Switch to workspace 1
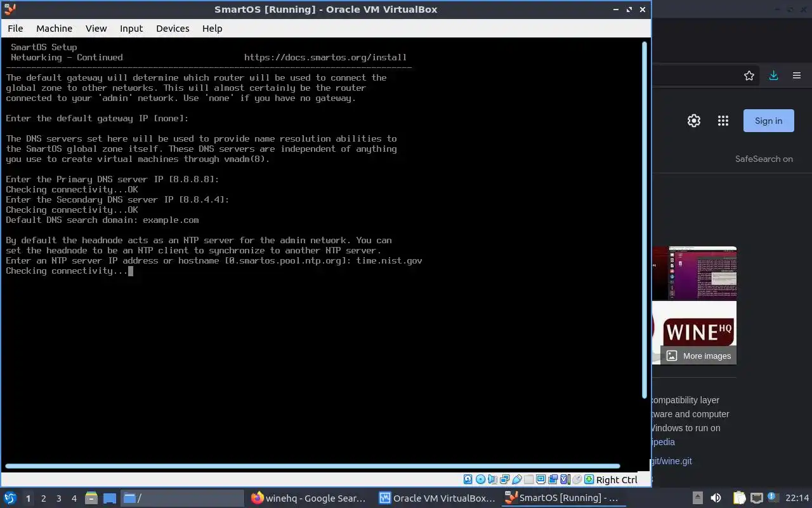 (28, 498)
